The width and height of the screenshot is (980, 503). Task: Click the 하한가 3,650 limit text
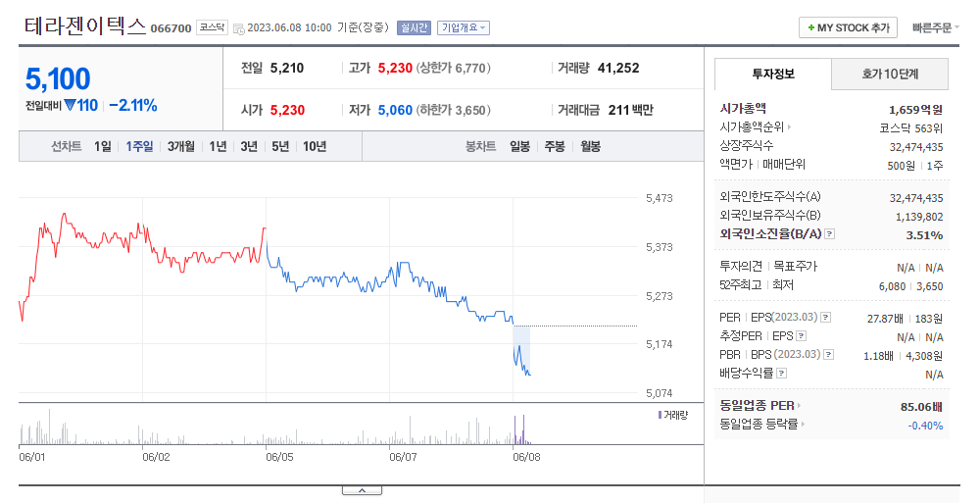454,110
